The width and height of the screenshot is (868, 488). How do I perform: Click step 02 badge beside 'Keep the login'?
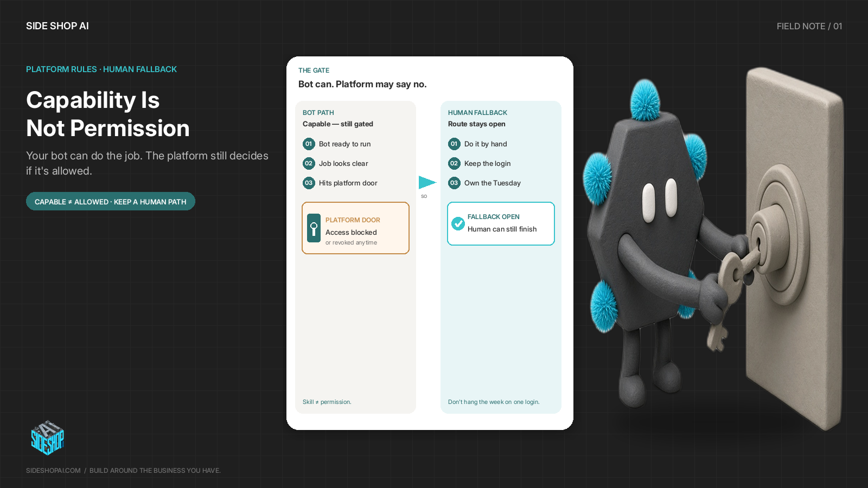click(x=454, y=163)
